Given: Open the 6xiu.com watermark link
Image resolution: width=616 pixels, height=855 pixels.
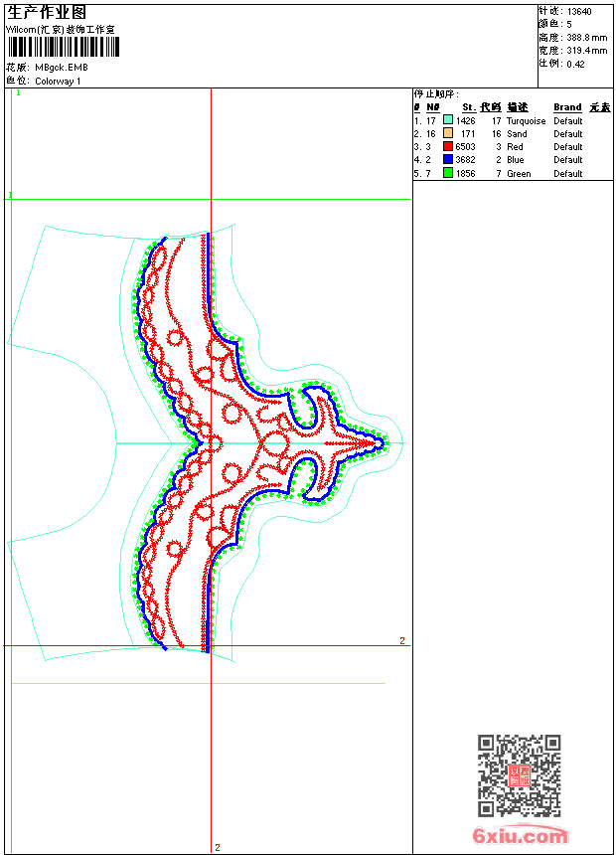Looking at the screenshot, I should click(x=520, y=836).
